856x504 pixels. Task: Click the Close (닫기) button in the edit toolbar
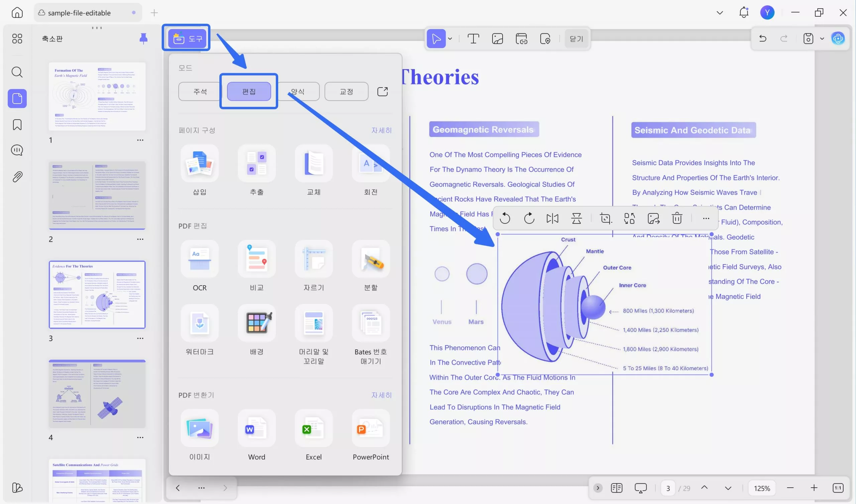[x=576, y=39]
